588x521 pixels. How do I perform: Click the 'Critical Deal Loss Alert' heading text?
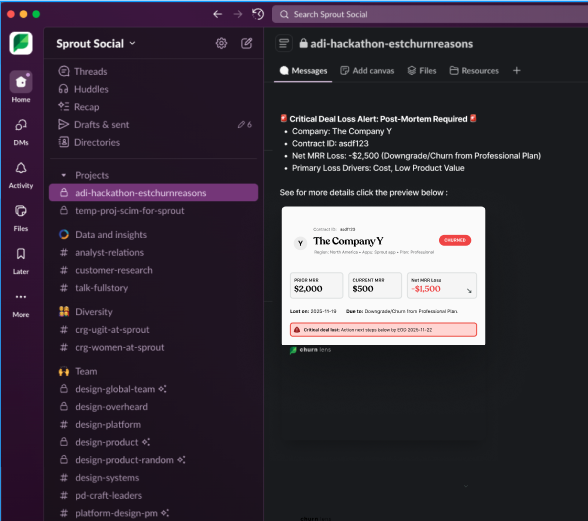pyautogui.click(x=378, y=119)
